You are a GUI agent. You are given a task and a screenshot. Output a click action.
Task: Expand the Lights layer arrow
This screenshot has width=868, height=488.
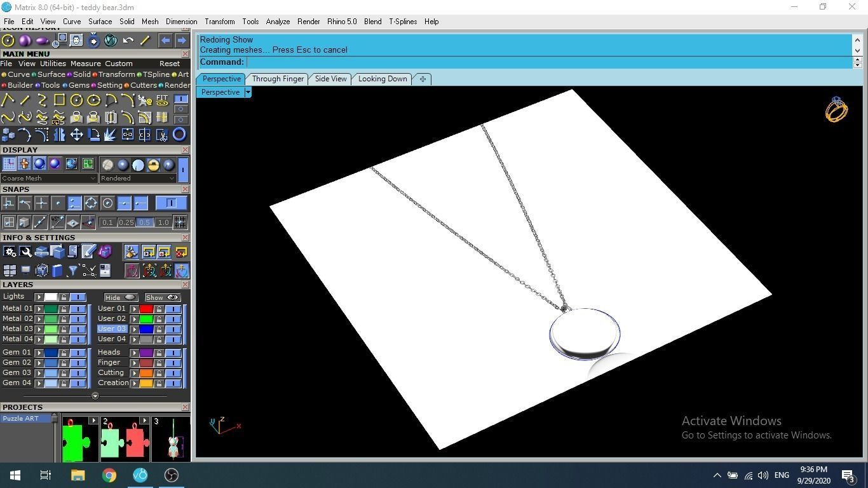[39, 297]
